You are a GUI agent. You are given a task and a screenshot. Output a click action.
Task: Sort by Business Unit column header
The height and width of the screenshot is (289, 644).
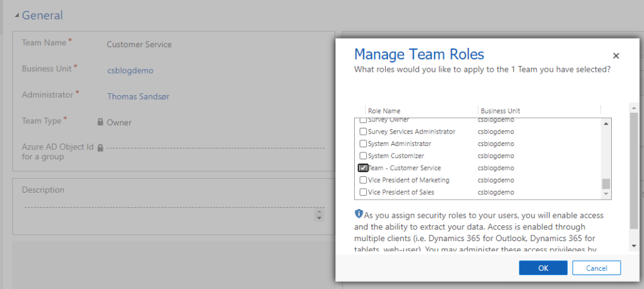(500, 111)
